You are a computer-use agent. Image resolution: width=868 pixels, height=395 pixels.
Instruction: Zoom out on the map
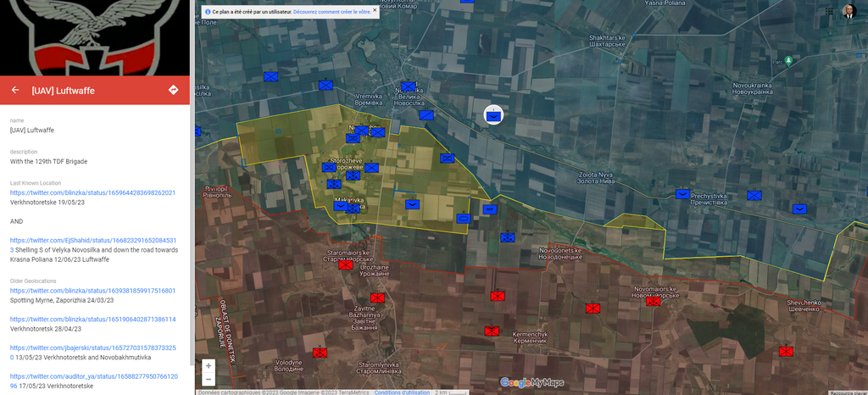pyautogui.click(x=209, y=380)
